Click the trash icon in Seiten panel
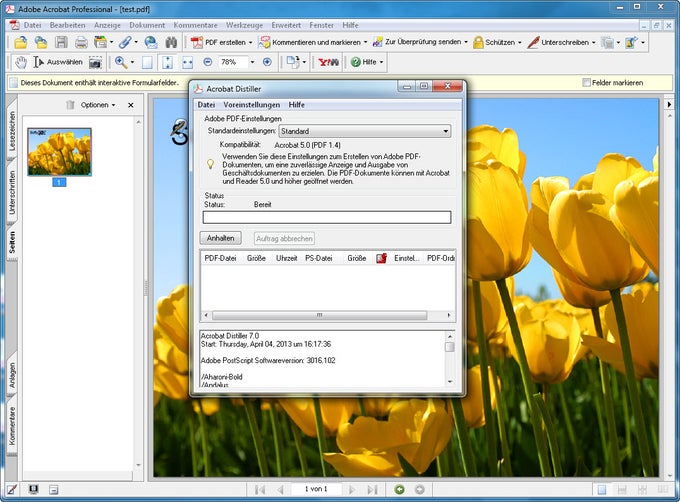This screenshot has width=680, height=502. pos(70,105)
